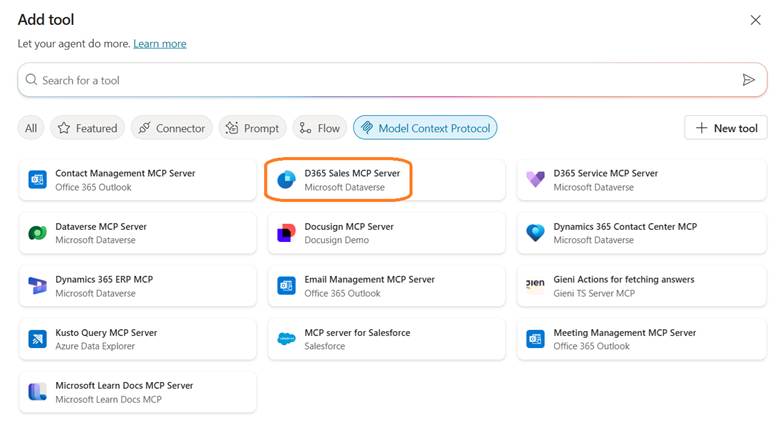The width and height of the screenshot is (779, 436).
Task: Click the D365 Sales MCP Server icon
Action: coord(286,179)
